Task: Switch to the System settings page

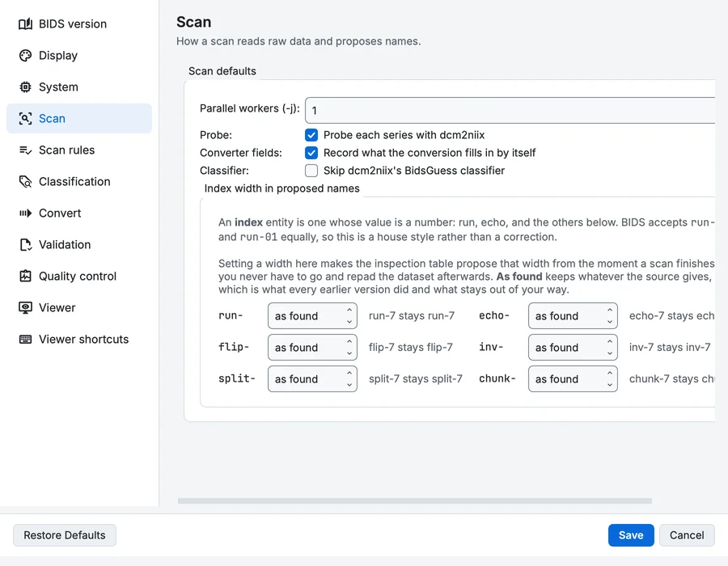Action: pos(79,87)
